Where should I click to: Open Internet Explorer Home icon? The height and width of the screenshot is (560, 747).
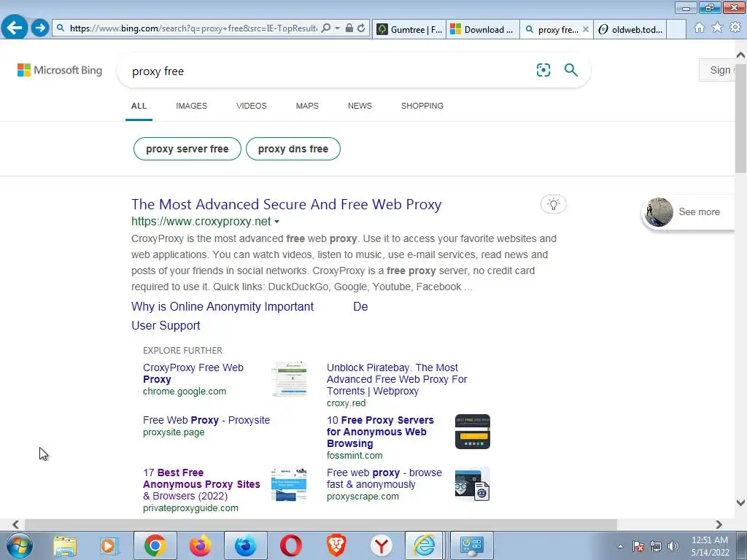[x=700, y=28]
